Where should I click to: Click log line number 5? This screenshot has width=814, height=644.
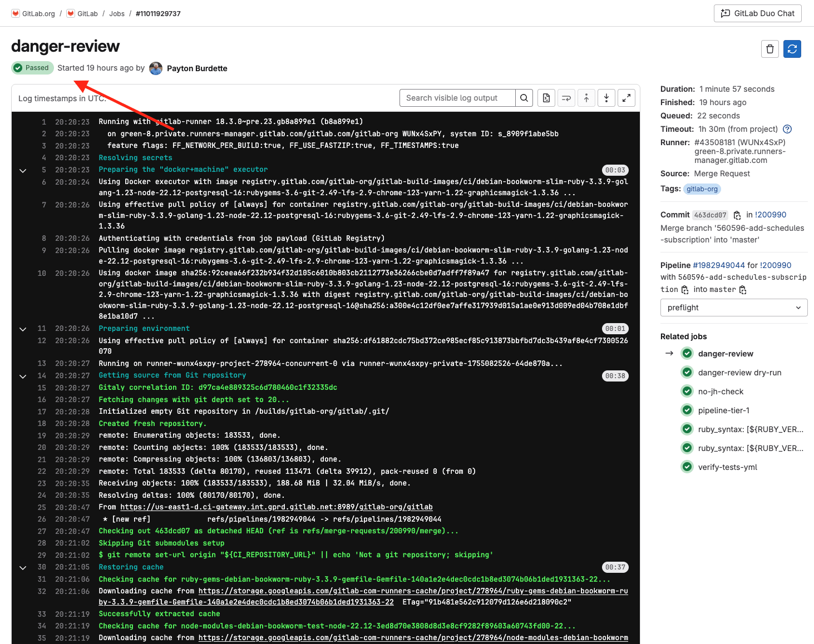[x=44, y=170]
